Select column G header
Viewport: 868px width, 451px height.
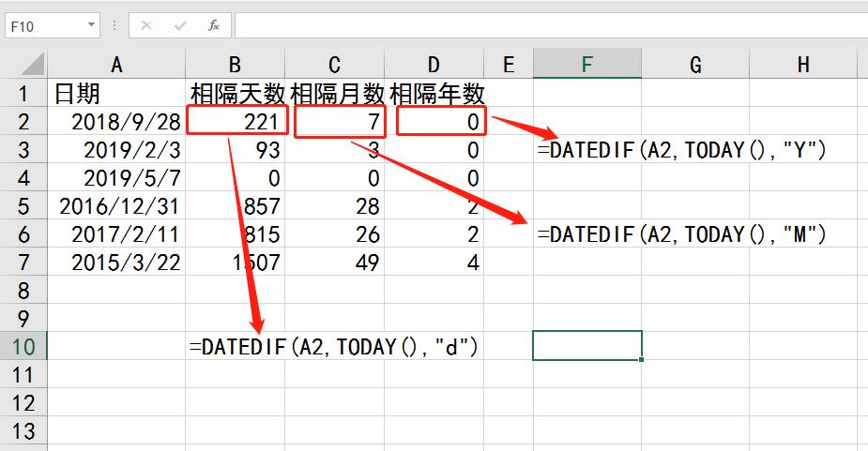tap(695, 64)
